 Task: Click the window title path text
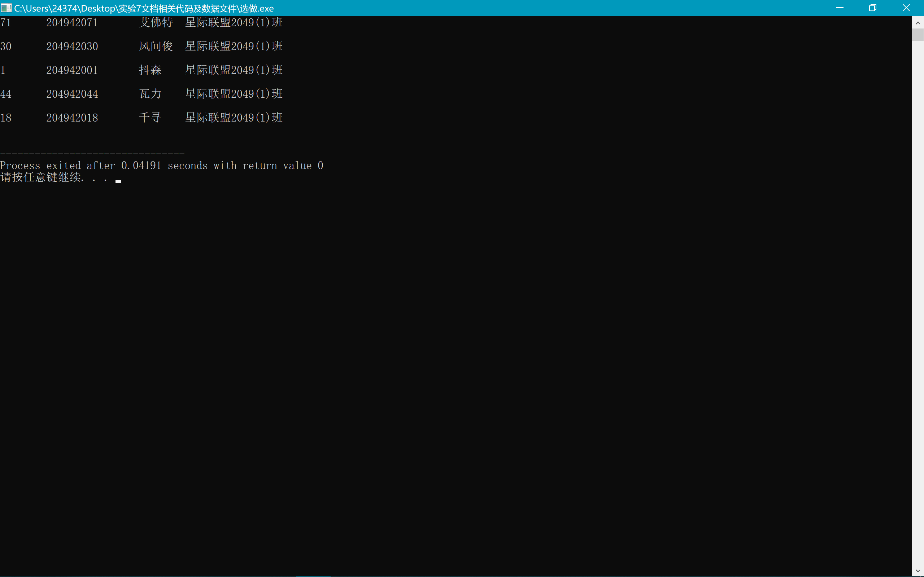(144, 8)
